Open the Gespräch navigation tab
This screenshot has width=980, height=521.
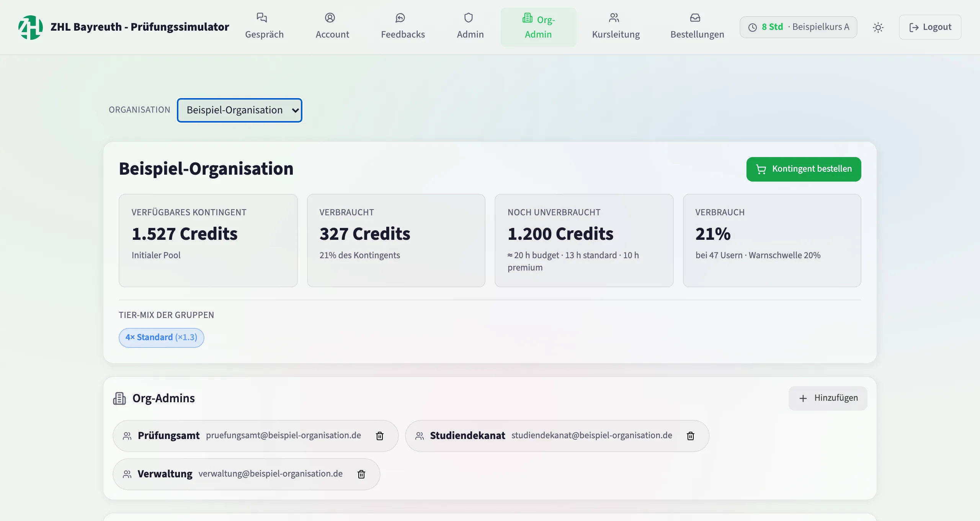coord(264,27)
